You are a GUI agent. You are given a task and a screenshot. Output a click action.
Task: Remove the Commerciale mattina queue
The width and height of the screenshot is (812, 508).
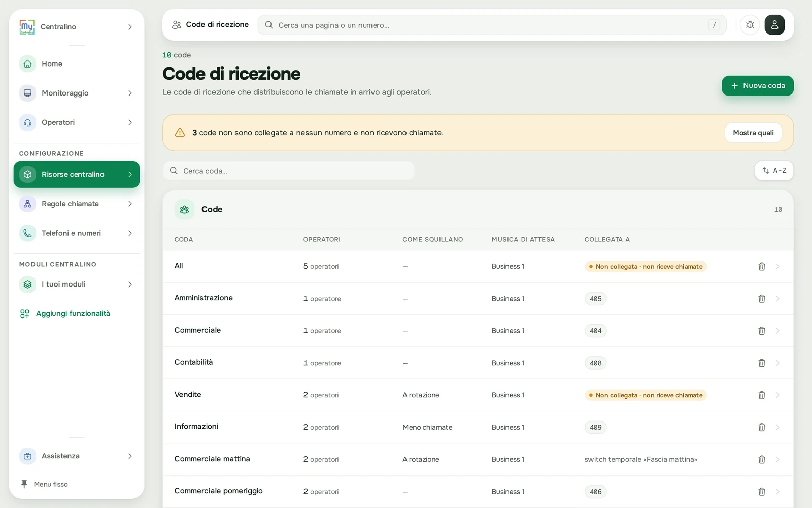point(762,459)
